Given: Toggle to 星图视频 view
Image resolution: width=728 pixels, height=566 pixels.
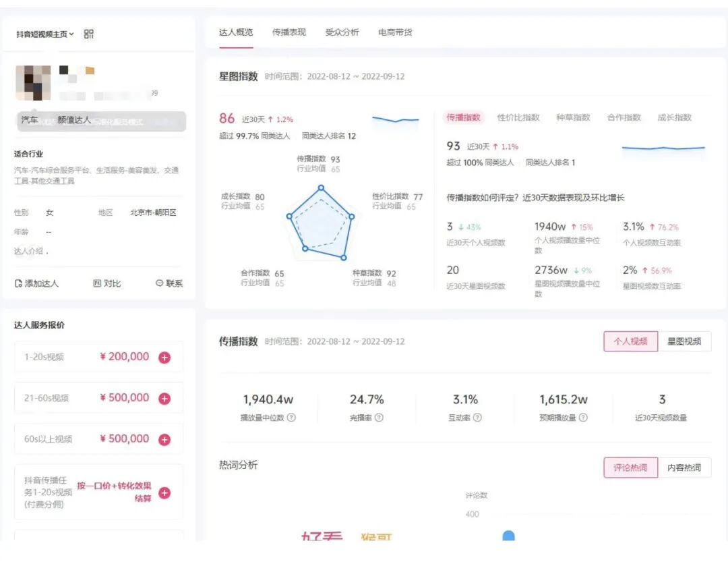Looking at the screenshot, I should [x=684, y=341].
